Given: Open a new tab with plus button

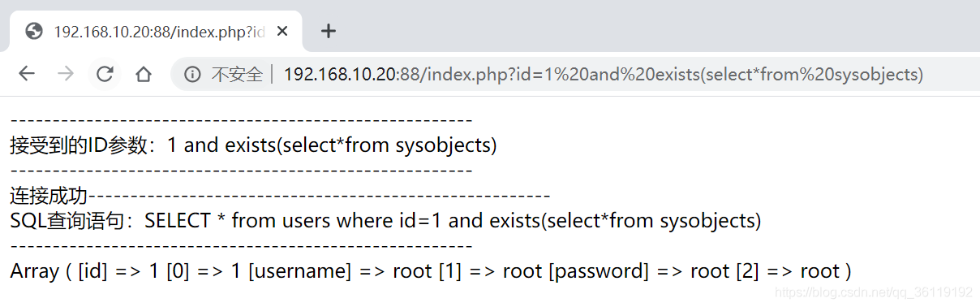Looking at the screenshot, I should 328,32.
